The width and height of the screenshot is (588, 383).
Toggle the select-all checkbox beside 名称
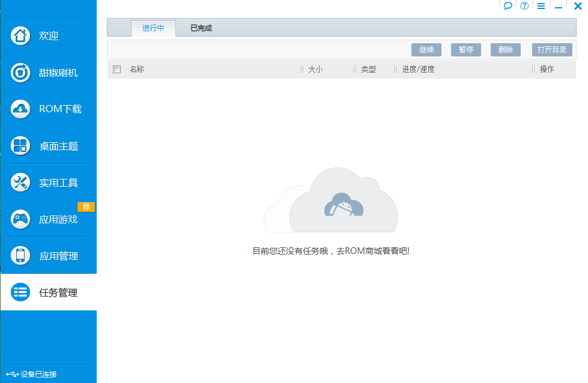117,69
